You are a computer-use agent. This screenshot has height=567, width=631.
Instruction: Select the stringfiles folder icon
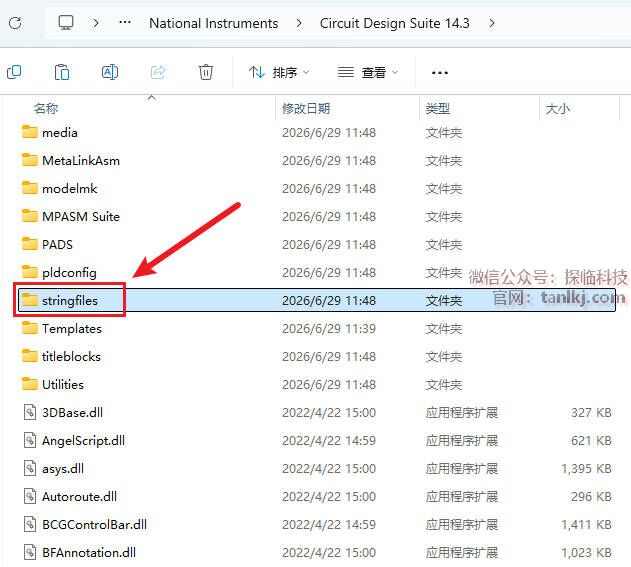pyautogui.click(x=29, y=299)
